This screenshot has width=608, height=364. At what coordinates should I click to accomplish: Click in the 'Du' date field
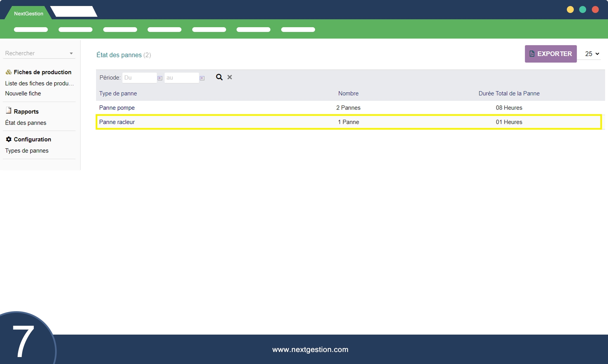[139, 78]
